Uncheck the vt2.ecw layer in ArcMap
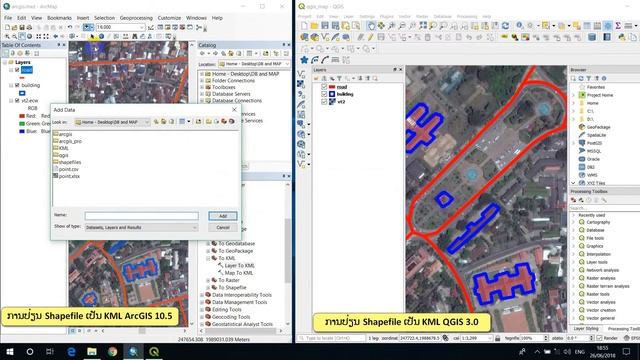 (x=17, y=100)
